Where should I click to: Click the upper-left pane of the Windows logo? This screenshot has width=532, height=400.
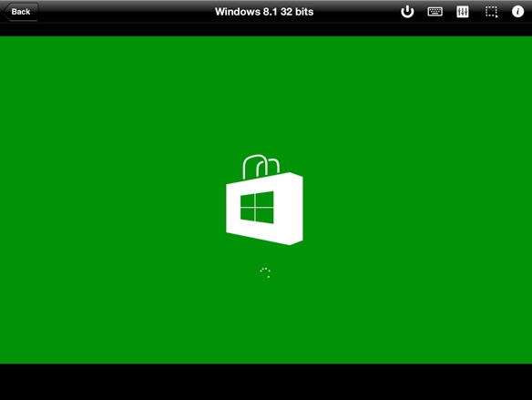point(247,200)
